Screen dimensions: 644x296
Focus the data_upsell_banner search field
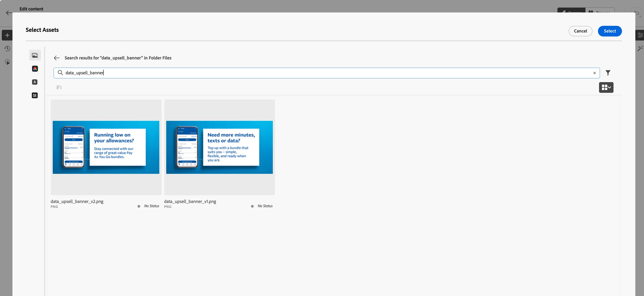pyautogui.click(x=326, y=73)
